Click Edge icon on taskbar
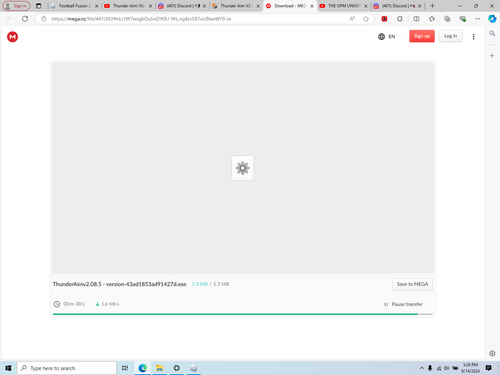 (x=143, y=368)
